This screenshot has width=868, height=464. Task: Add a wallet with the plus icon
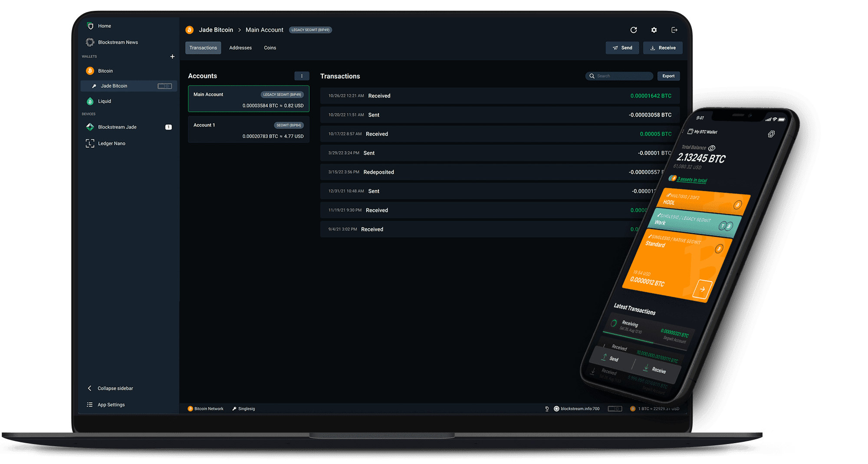[172, 57]
